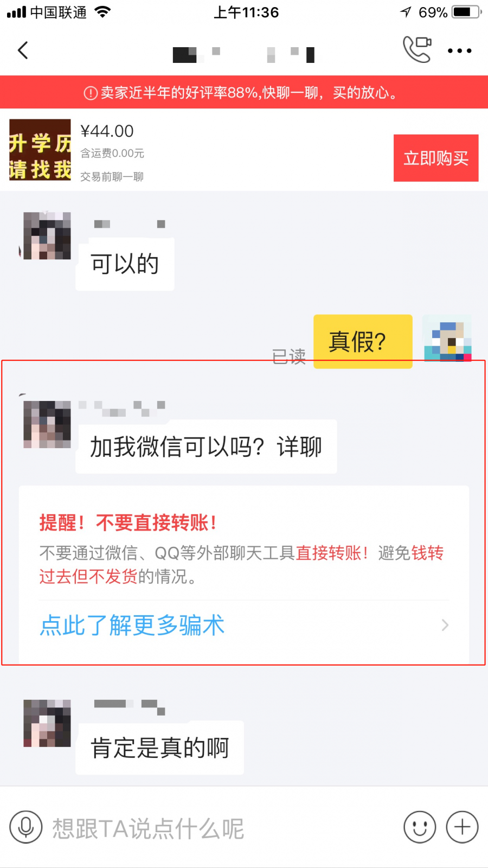Tap the 加我微信可以吗 message bubble
488x868 pixels.
tap(206, 446)
